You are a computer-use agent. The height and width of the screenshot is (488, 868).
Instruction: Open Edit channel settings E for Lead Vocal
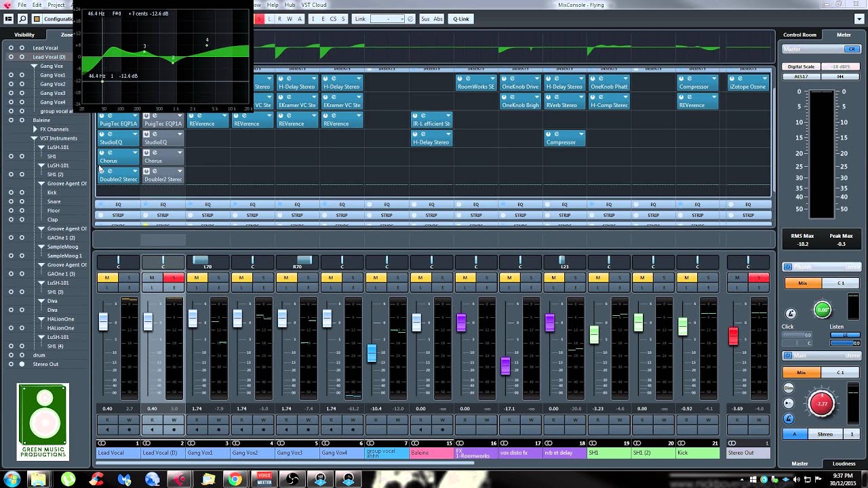coord(129,287)
